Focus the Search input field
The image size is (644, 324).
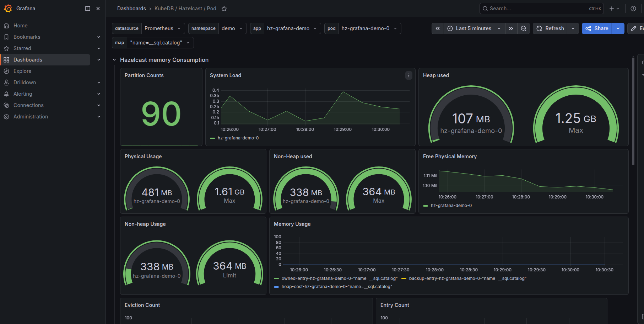pos(541,9)
